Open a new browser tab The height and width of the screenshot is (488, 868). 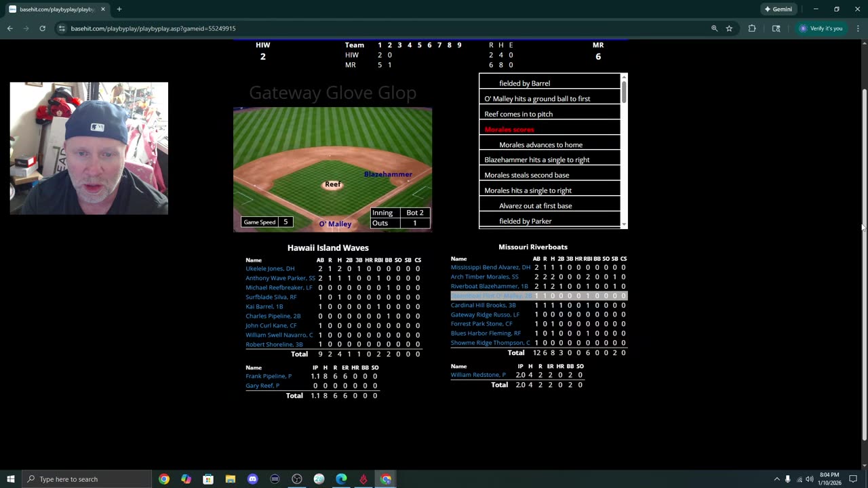119,9
